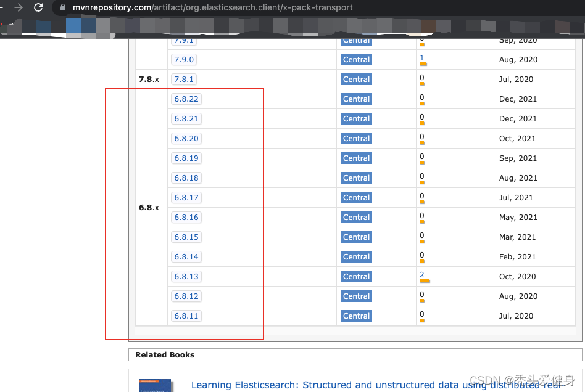Screen dimensions: 585x392
Task: Open version 6.8.15 release page
Action: pyautogui.click(x=186, y=237)
